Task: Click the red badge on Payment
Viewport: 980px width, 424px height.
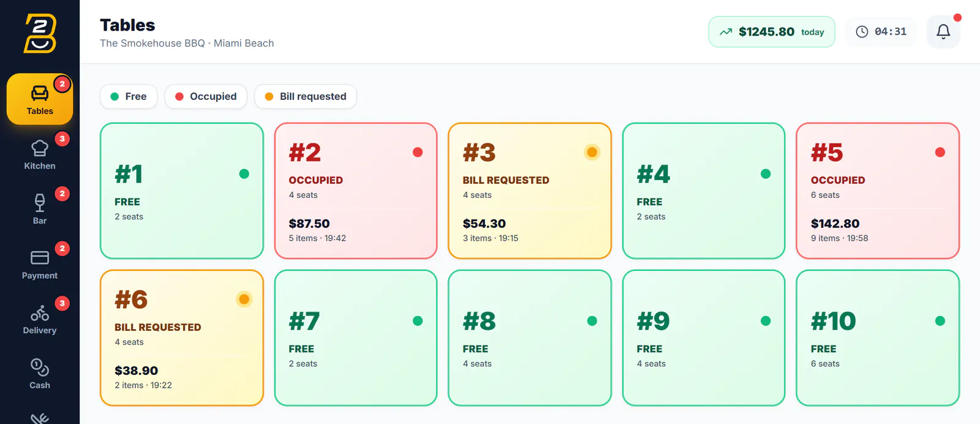Action: point(62,249)
